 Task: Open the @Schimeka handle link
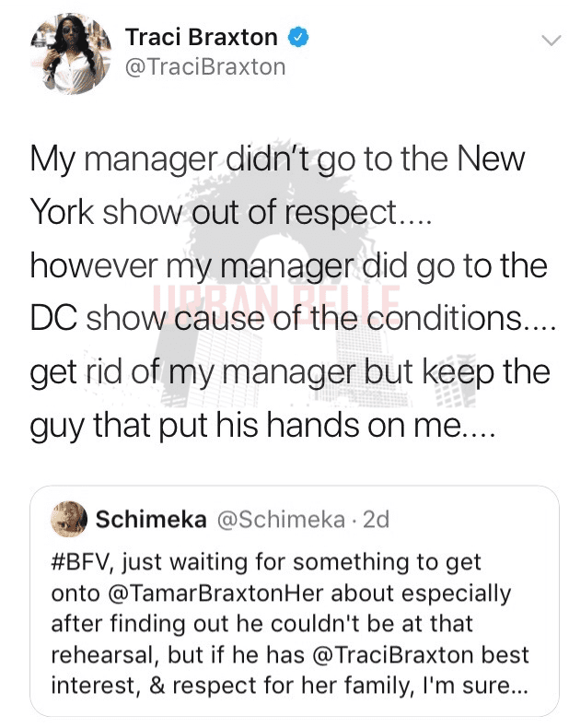click(281, 520)
